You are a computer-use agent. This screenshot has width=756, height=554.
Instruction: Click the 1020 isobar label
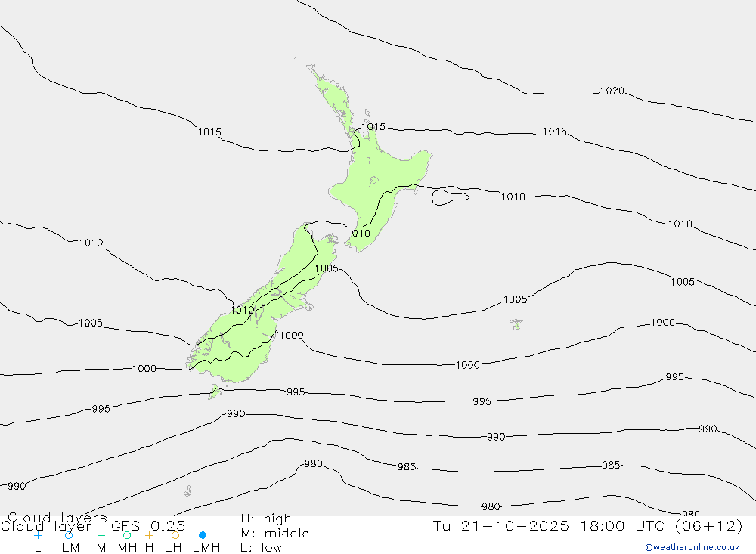coord(612,91)
